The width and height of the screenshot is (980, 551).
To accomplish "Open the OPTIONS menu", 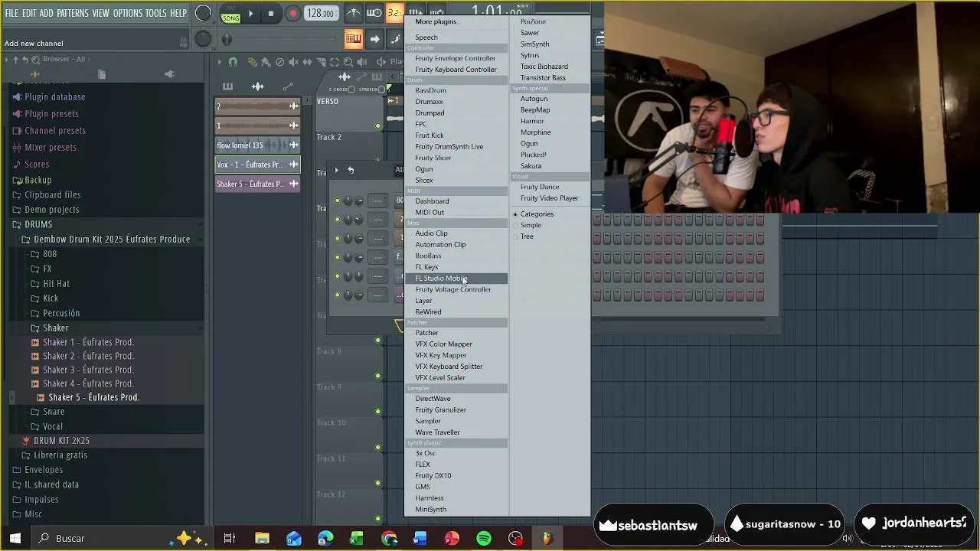I will 128,14.
